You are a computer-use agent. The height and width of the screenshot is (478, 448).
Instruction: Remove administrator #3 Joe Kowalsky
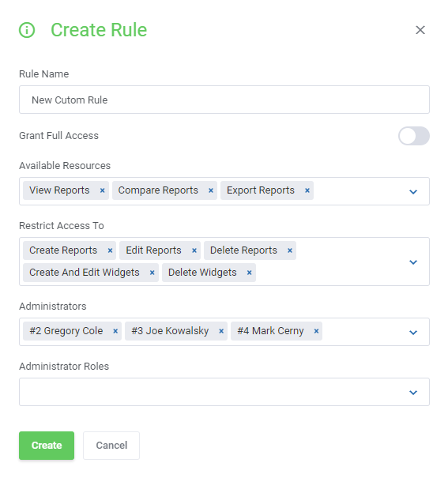click(x=221, y=331)
